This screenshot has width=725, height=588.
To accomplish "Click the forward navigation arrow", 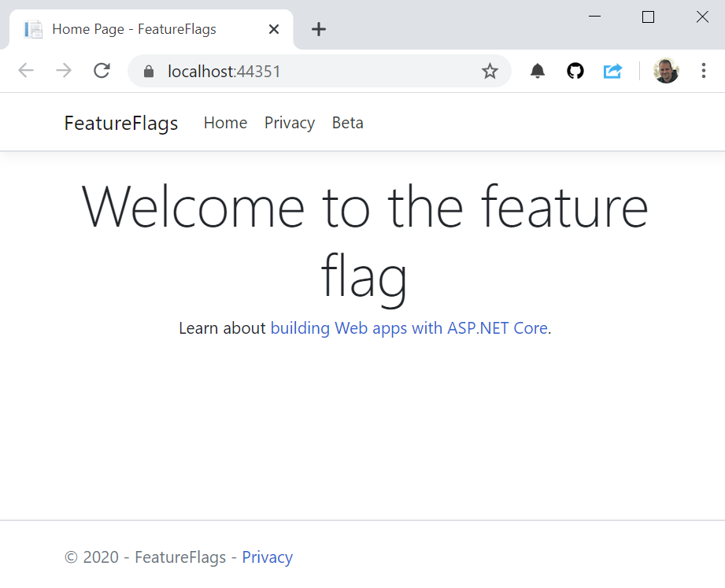I will pyautogui.click(x=63, y=70).
